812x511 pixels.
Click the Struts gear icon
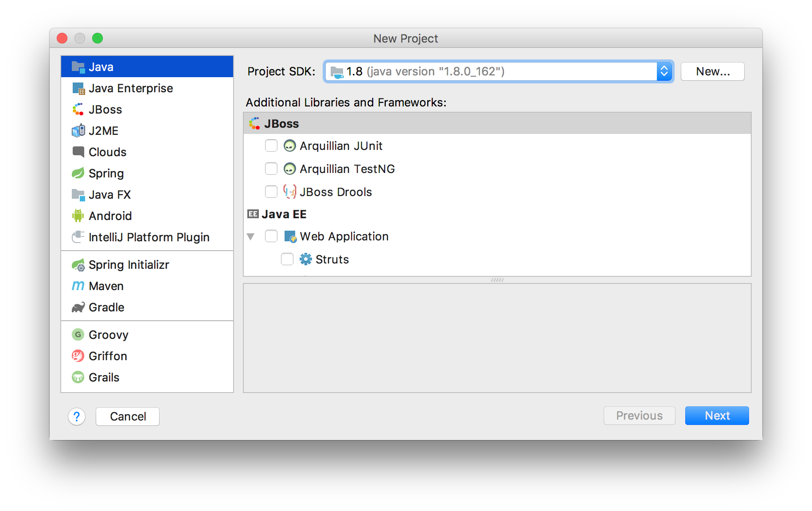coord(306,259)
